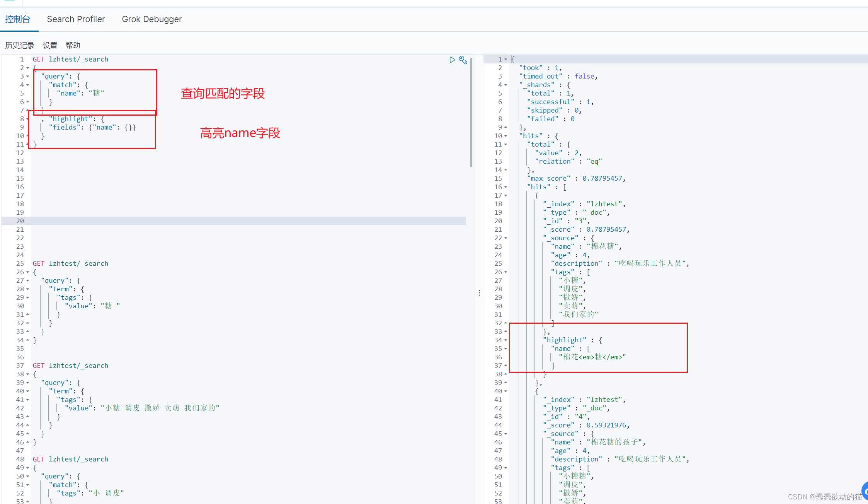This screenshot has width=868, height=504.
Task: Open the Search Profiler tab
Action: coord(76,19)
